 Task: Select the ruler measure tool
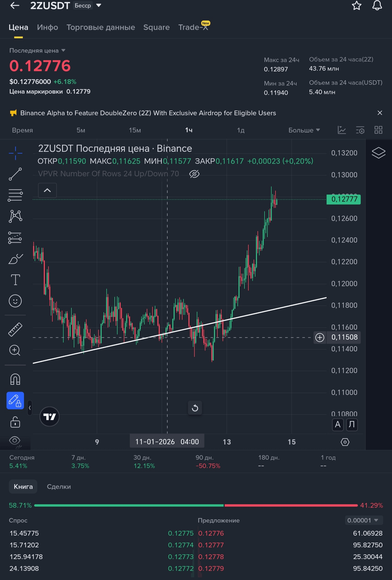(x=15, y=329)
